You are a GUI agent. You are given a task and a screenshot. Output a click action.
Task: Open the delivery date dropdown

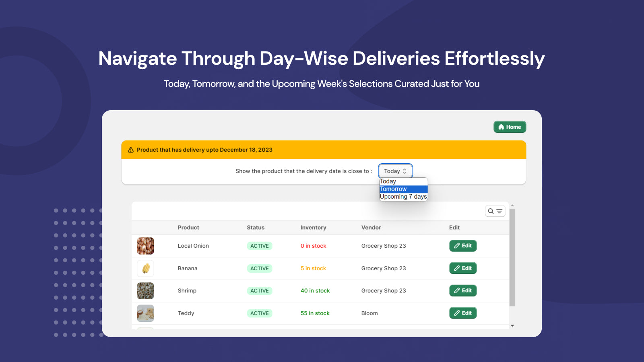click(x=394, y=171)
